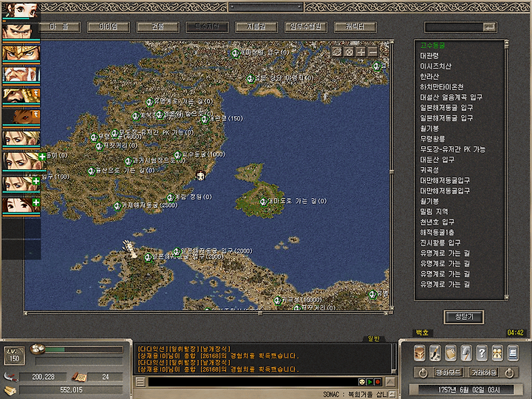
Task: Flip the power knob right of 거래허용
Action: tap(509, 373)
